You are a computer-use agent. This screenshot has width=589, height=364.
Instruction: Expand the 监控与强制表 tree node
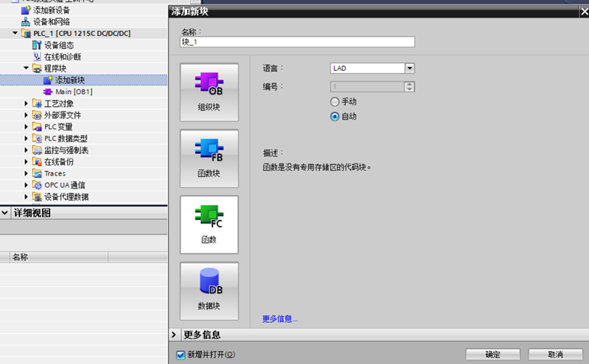[x=26, y=150]
